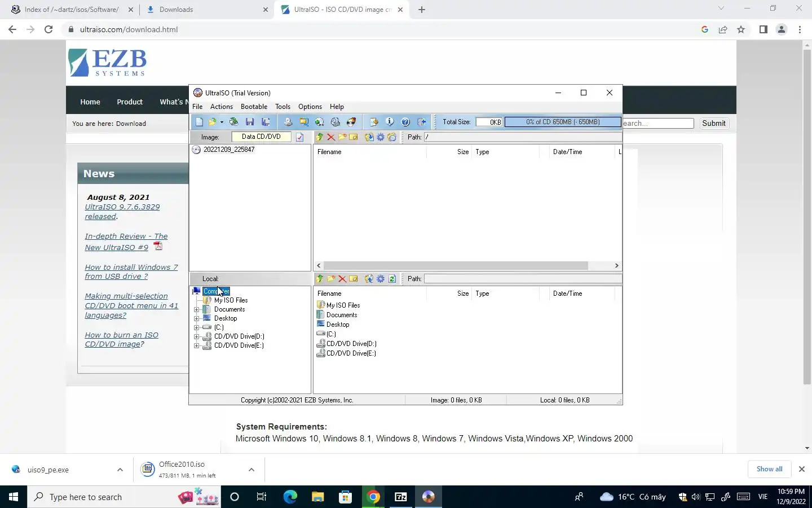Open the Options menu
Image resolution: width=812 pixels, height=508 pixels.
click(x=310, y=107)
